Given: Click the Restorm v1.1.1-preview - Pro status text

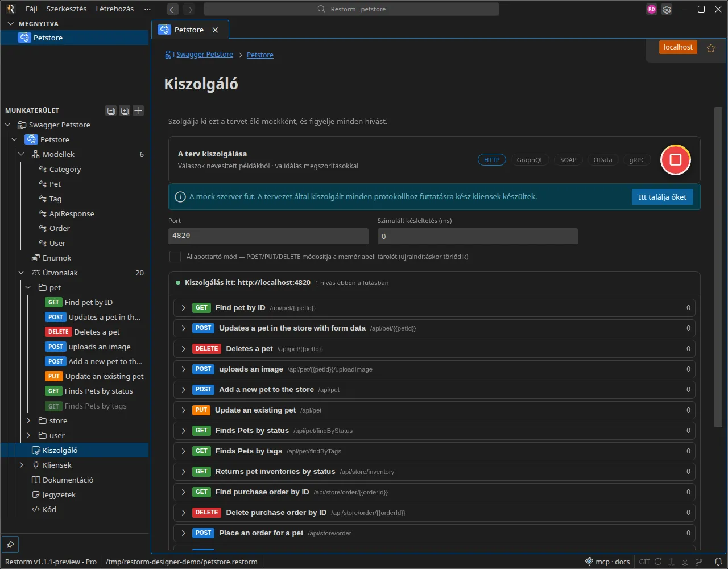Looking at the screenshot, I should pos(51,562).
